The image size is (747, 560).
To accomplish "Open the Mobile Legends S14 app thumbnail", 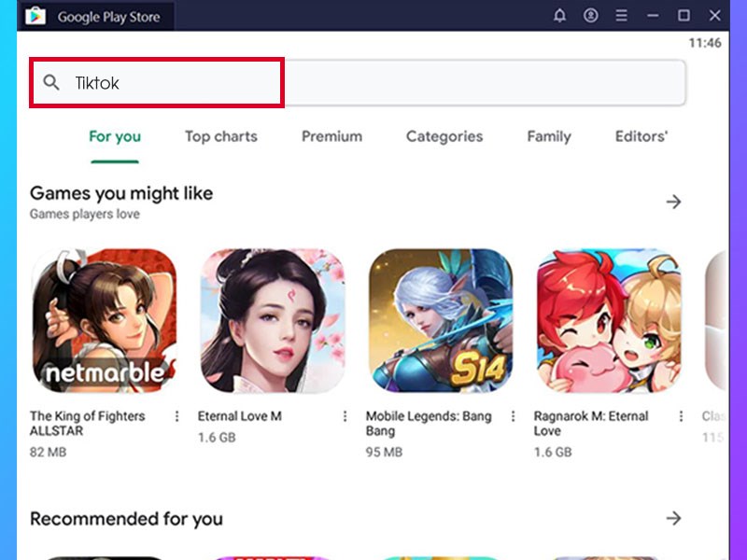I will tap(441, 321).
